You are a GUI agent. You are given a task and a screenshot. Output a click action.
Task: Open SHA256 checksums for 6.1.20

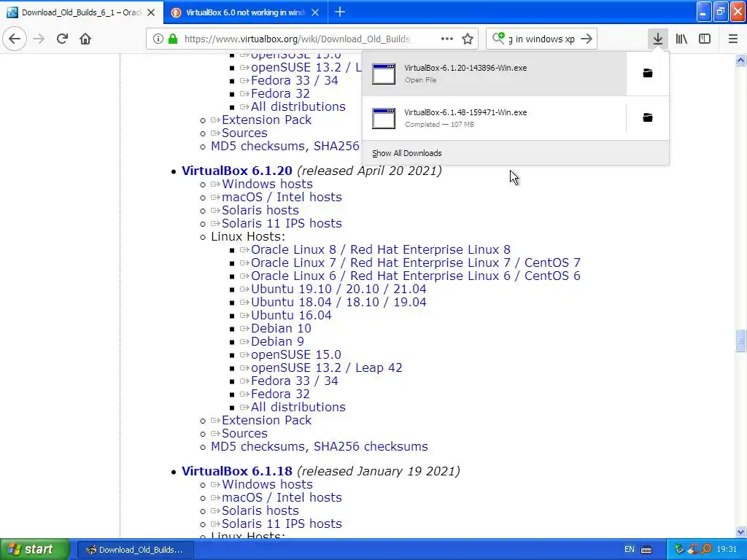[371, 447]
